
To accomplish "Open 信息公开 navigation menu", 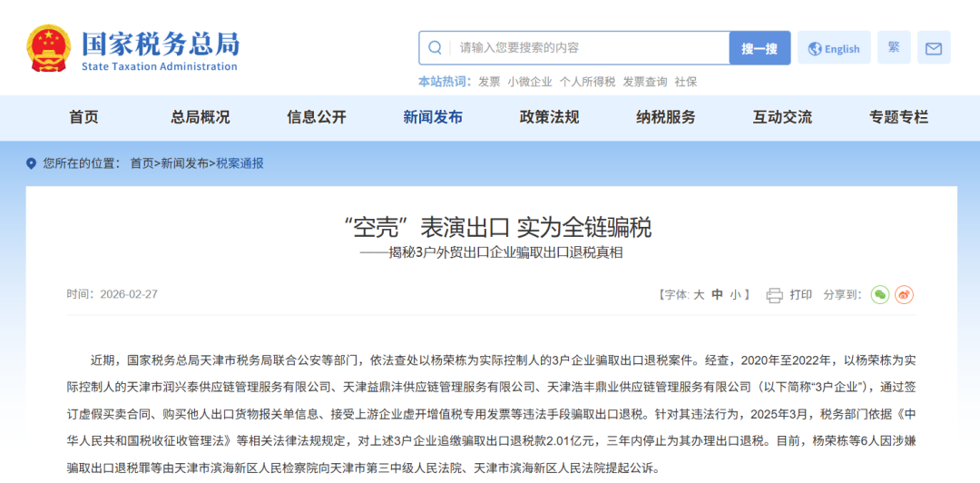I will point(317,117).
